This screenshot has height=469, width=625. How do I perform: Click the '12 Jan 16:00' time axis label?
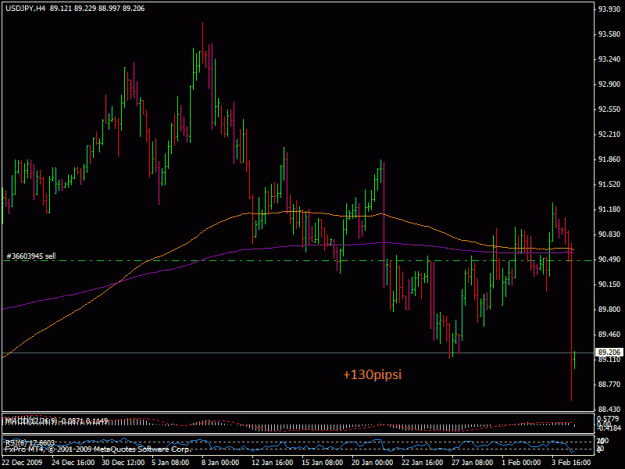coord(272,462)
